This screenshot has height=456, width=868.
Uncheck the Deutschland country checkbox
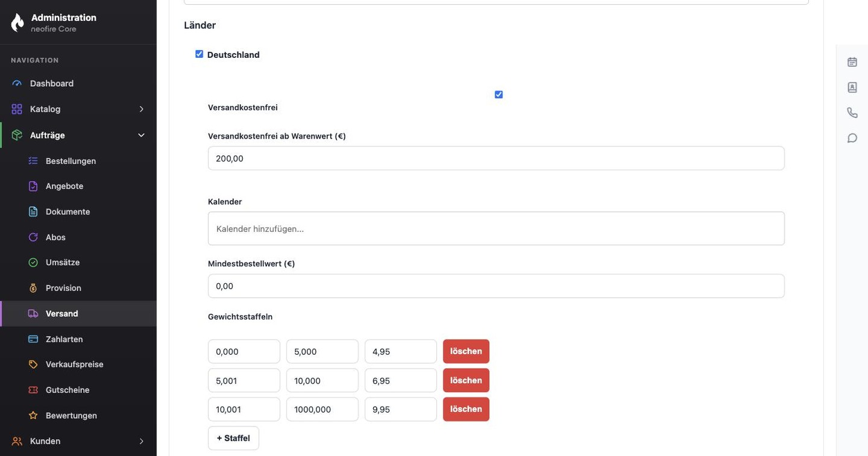[200, 54]
